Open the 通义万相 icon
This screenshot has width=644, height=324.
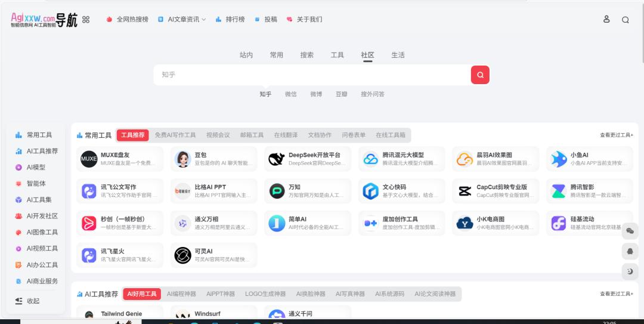coord(183,223)
